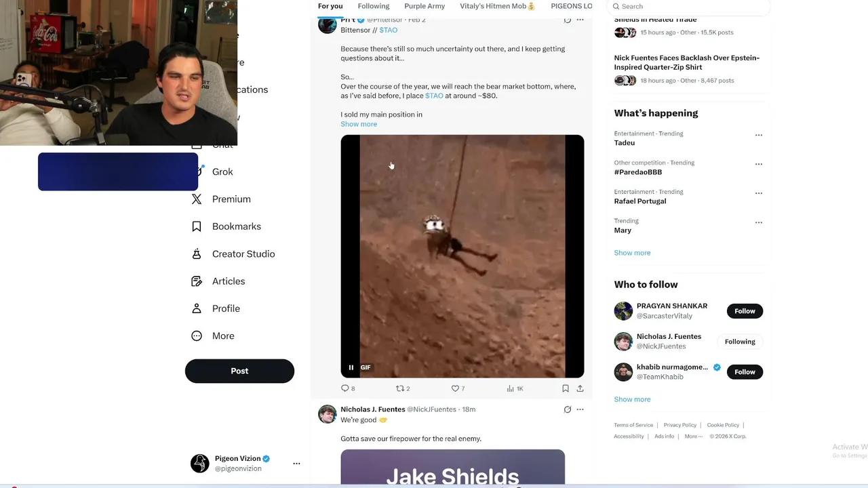
Task: Click the reply icon under the TAO post
Action: (x=345, y=388)
